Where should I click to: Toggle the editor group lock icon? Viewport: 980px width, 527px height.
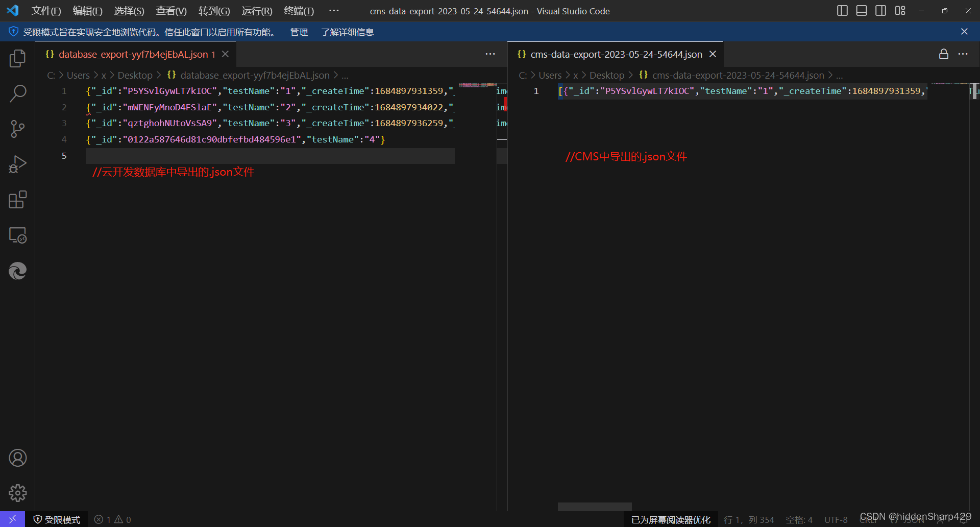coord(944,54)
